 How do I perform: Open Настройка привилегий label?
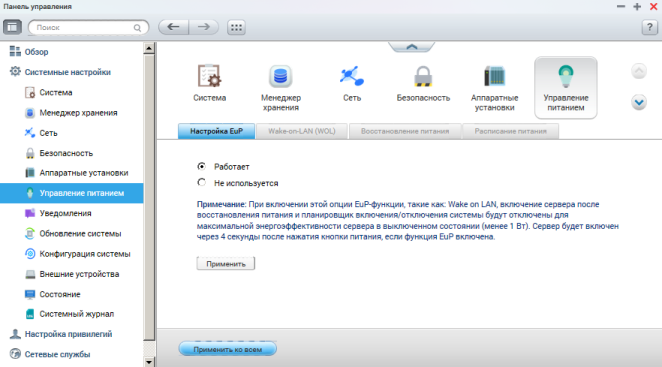coord(68,334)
